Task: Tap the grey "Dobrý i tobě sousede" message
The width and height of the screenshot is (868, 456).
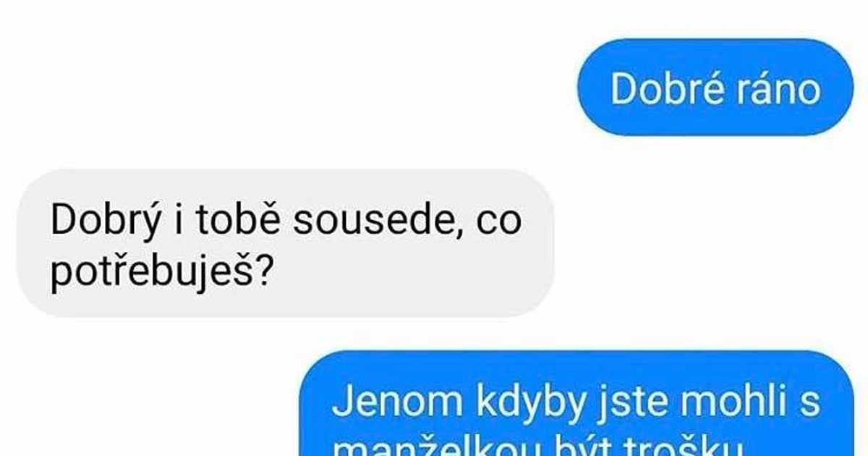Action: tap(285, 244)
